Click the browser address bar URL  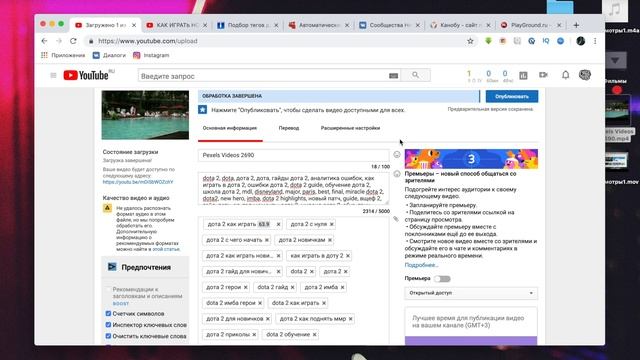[x=148, y=41]
